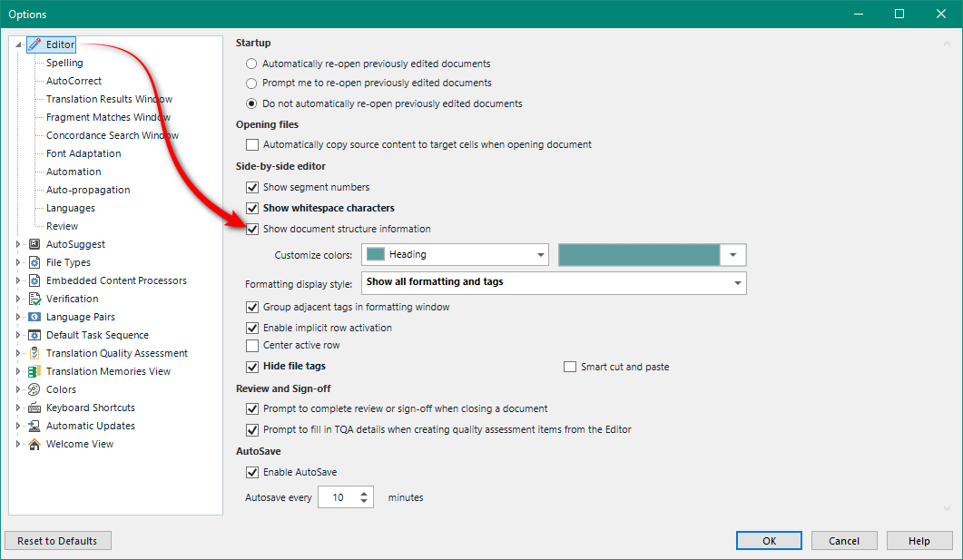Expand the AutoSuggest tree node

click(x=18, y=244)
